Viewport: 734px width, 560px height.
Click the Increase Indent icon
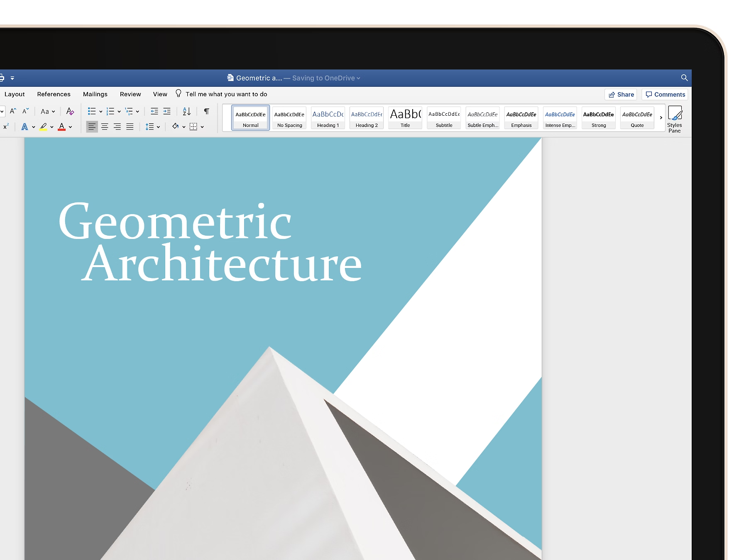pos(167,111)
